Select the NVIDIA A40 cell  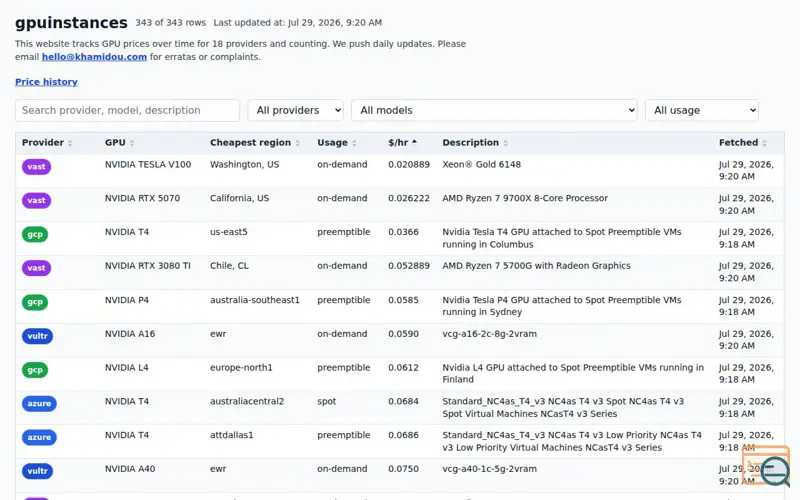[x=130, y=468]
